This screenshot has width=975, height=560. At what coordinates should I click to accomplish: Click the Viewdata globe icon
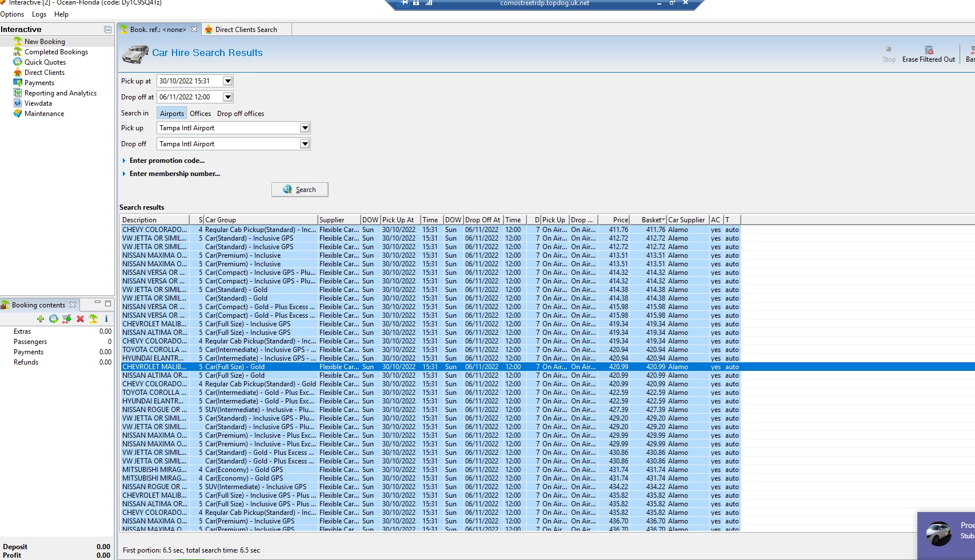18,103
